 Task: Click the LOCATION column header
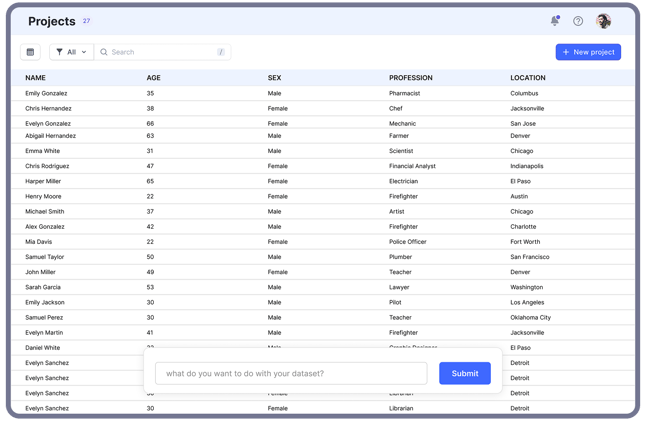tap(528, 78)
